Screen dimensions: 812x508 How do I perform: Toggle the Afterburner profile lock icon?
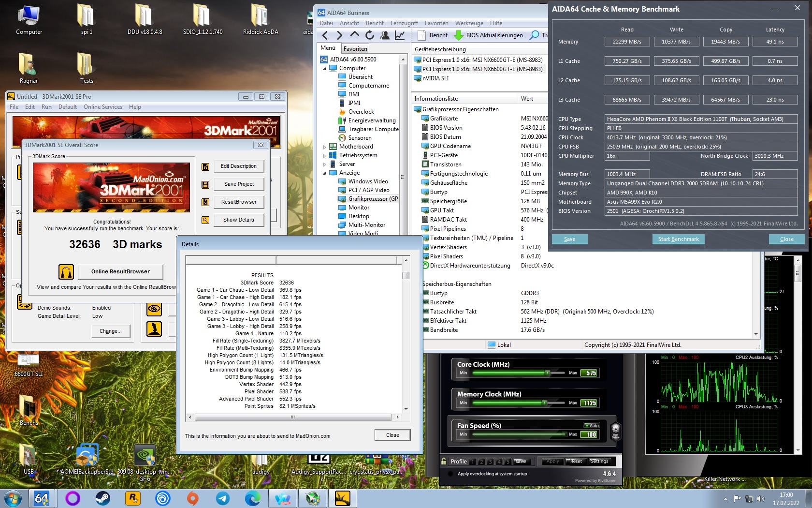point(444,461)
